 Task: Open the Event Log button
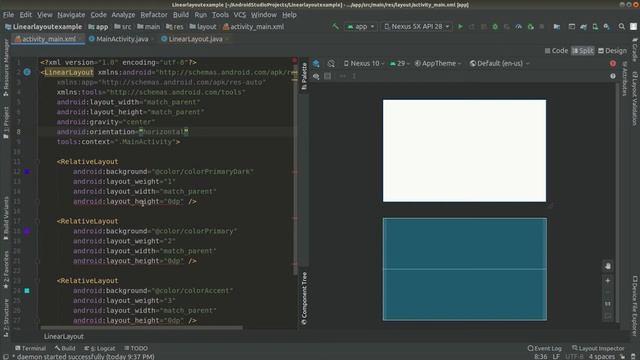[544, 348]
